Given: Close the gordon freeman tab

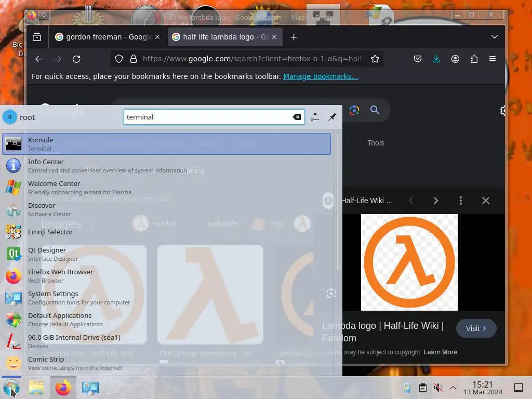Looking at the screenshot, I should 157,37.
